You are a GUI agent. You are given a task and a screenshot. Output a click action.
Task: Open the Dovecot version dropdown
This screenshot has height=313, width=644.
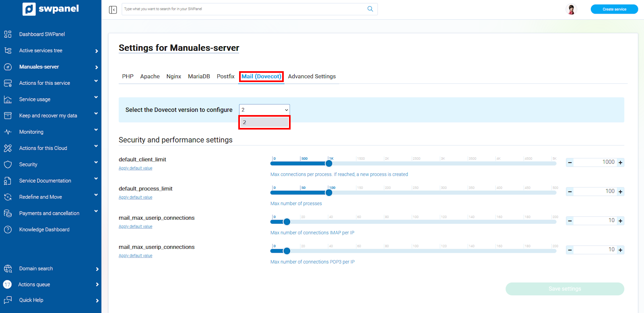(264, 110)
